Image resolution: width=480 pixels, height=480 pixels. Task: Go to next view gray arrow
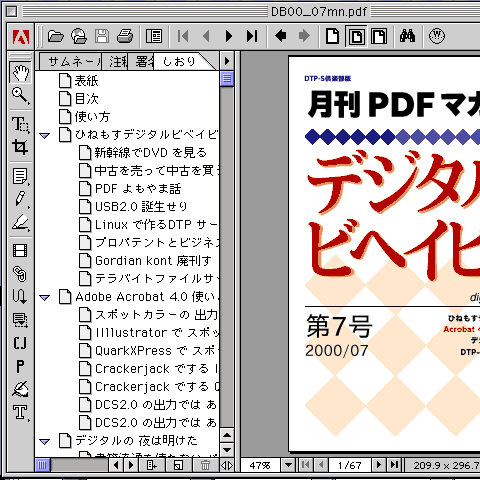(x=304, y=35)
